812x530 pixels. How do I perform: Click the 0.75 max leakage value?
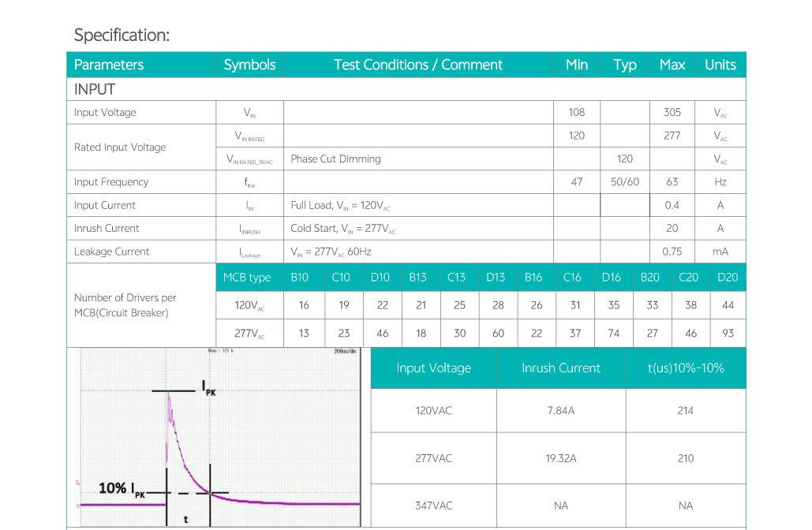coord(672,252)
